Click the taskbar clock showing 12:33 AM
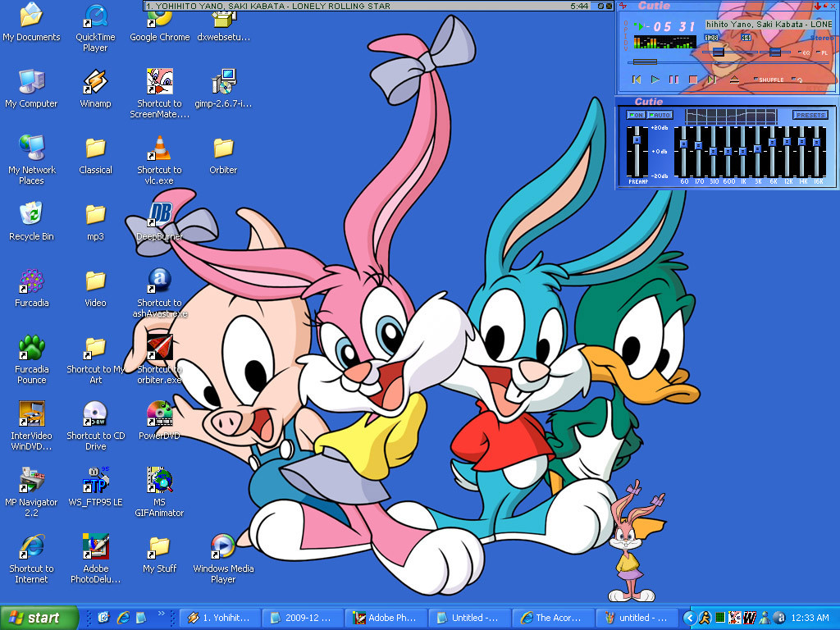Image resolution: width=840 pixels, height=630 pixels. pyautogui.click(x=810, y=618)
